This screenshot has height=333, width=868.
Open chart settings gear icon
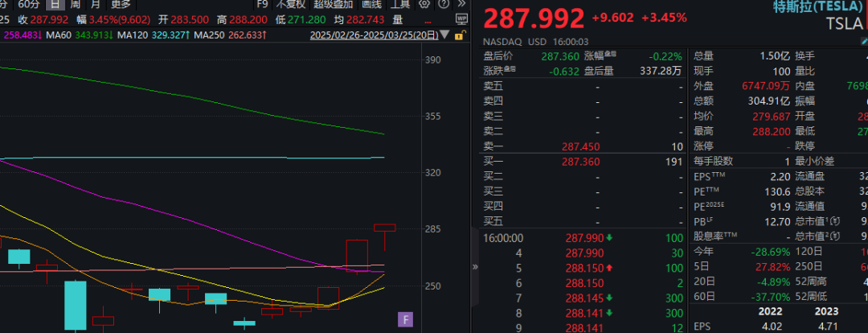point(424,5)
